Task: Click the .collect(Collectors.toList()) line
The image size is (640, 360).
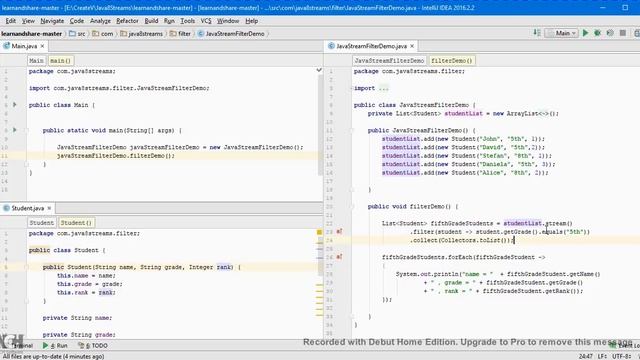Action: click(x=462, y=240)
